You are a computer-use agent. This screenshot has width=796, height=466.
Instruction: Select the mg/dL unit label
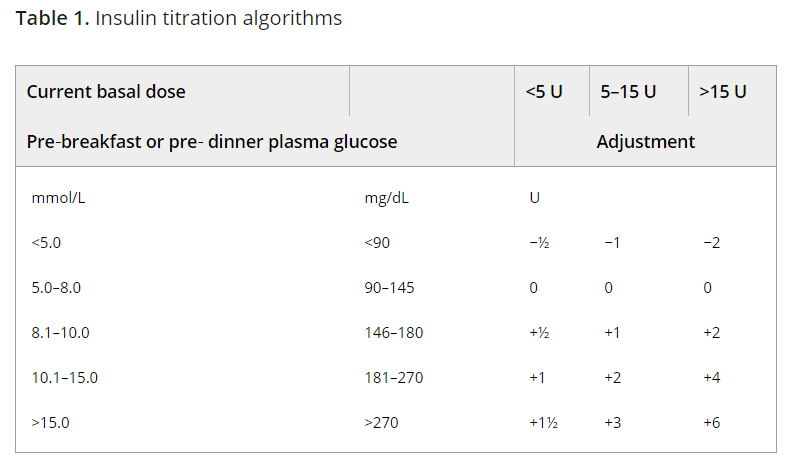click(386, 197)
